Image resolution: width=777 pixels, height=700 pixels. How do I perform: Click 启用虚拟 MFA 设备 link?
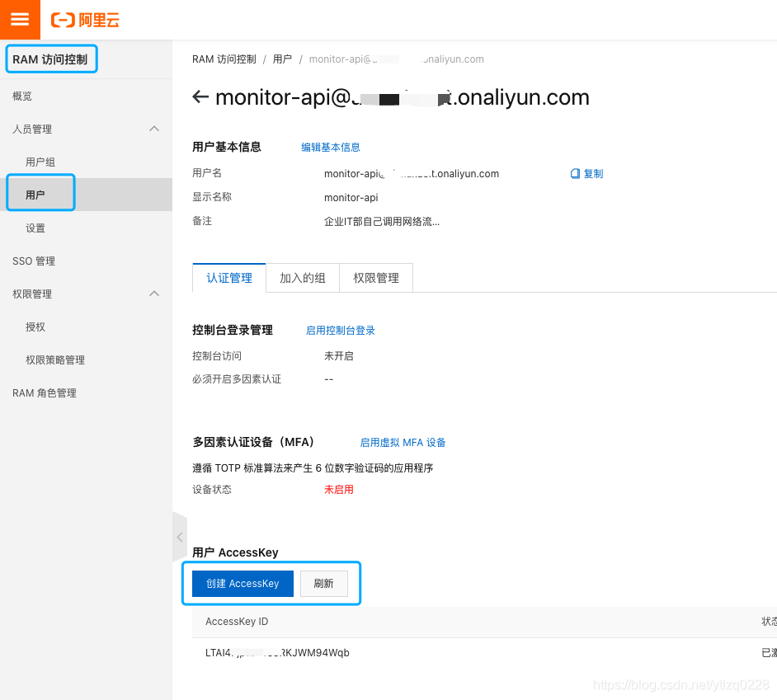coord(403,443)
